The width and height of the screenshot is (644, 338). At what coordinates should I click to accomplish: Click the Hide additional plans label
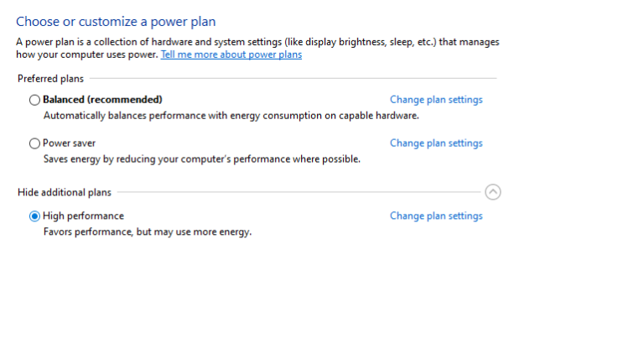(65, 192)
